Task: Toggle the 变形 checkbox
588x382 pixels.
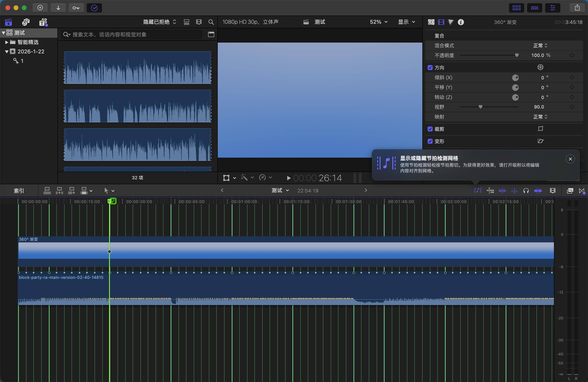Action: [430, 141]
